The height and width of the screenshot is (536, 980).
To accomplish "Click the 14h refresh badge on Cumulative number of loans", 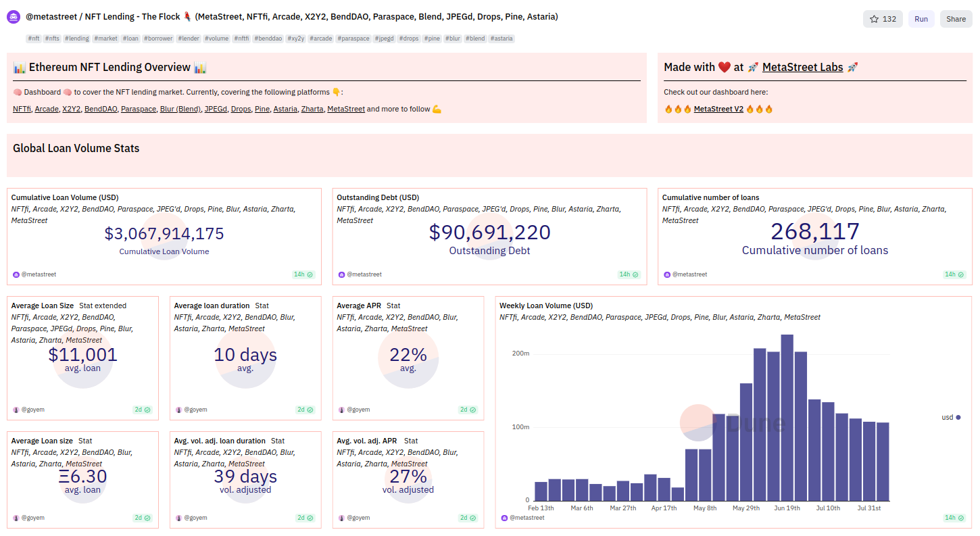I will point(954,274).
